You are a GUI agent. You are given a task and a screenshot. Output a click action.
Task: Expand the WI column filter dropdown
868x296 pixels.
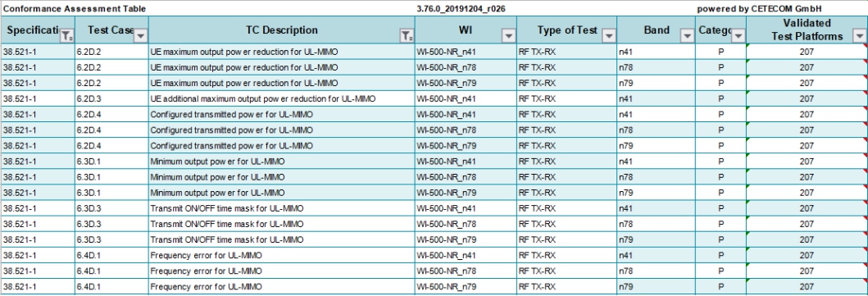(509, 36)
